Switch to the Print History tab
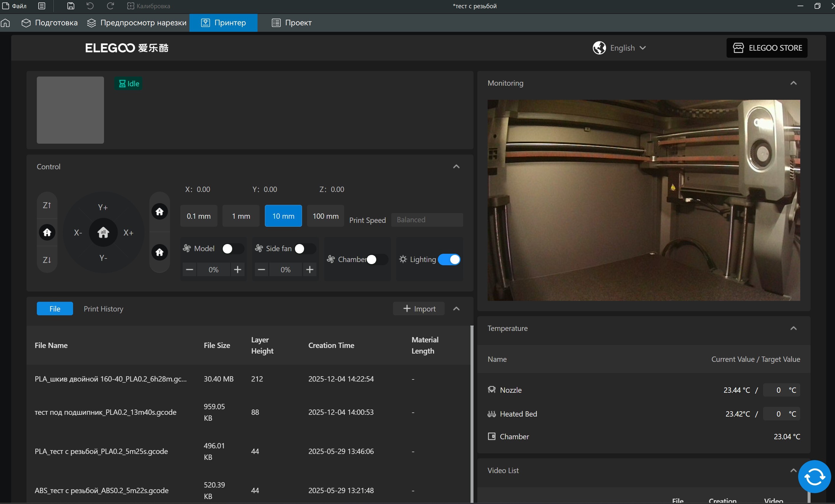Viewport: 835px width, 504px height. click(103, 309)
